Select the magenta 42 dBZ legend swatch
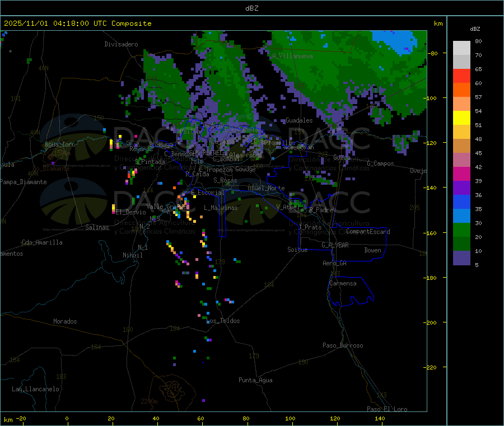 [x=461, y=174]
